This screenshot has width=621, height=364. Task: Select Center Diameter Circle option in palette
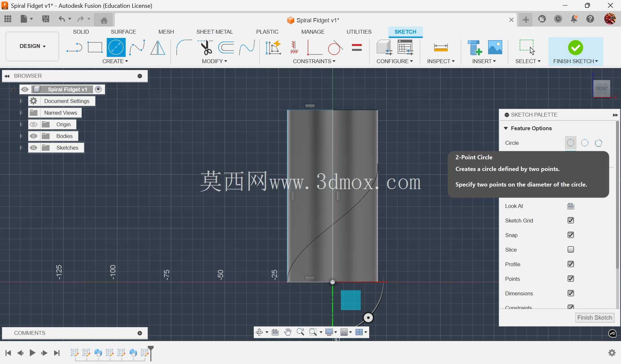pyautogui.click(x=571, y=143)
